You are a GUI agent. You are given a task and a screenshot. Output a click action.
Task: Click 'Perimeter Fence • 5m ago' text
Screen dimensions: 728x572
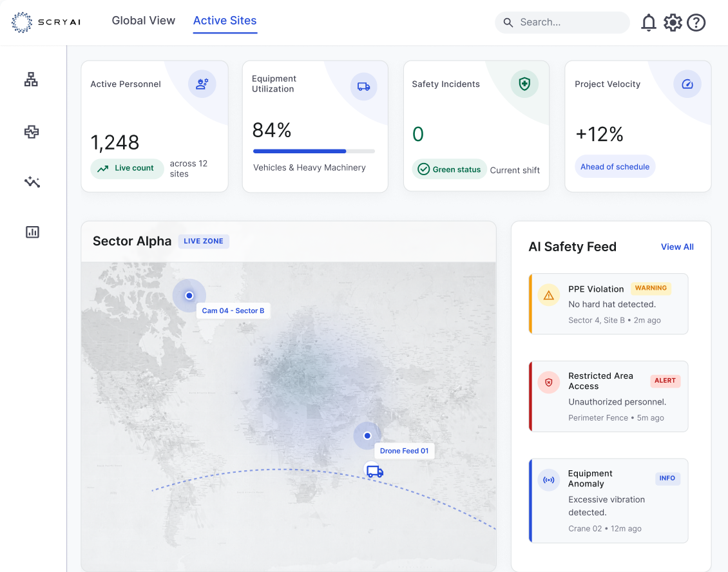click(x=616, y=418)
